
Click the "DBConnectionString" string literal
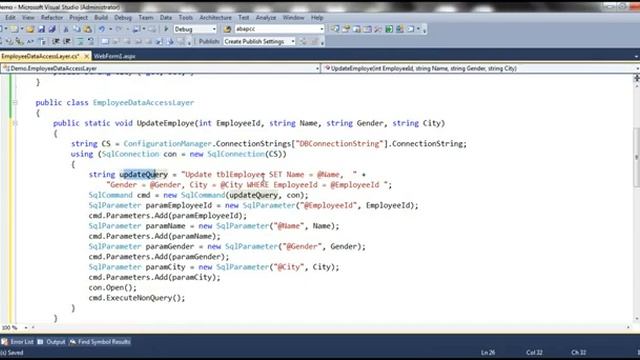tap(339, 144)
